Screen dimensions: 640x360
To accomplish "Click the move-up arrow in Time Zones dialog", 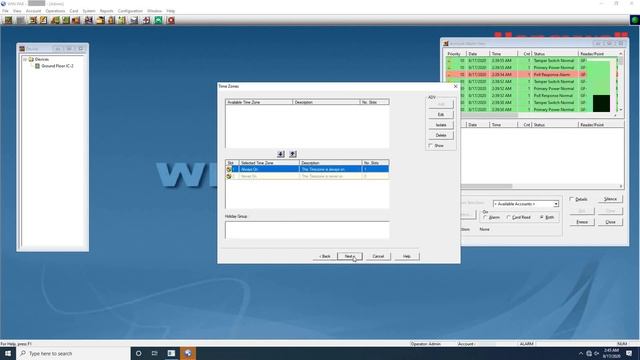I will pyautogui.click(x=293, y=154).
